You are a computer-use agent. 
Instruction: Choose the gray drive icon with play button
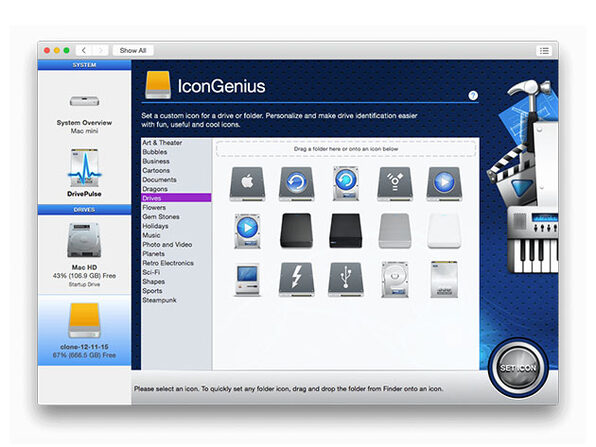pos(444,184)
